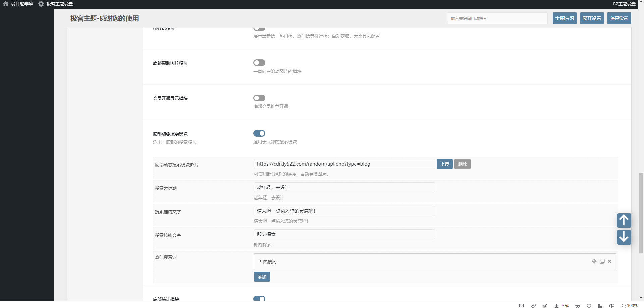This screenshot has width=644, height=308.
Task: Open B2主题设置 in the top bar
Action: (624, 4)
